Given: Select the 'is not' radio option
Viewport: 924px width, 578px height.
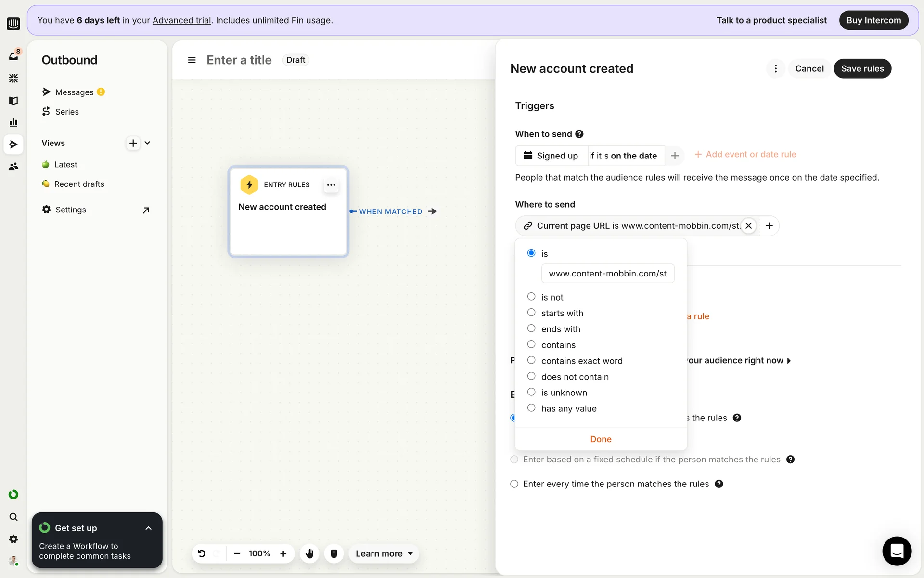Looking at the screenshot, I should click(x=531, y=297).
